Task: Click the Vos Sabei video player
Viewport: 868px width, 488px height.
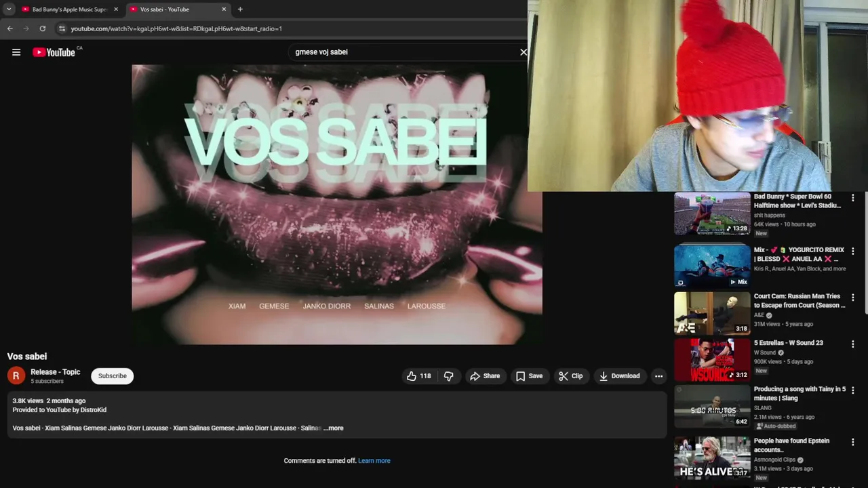Action: [337, 205]
